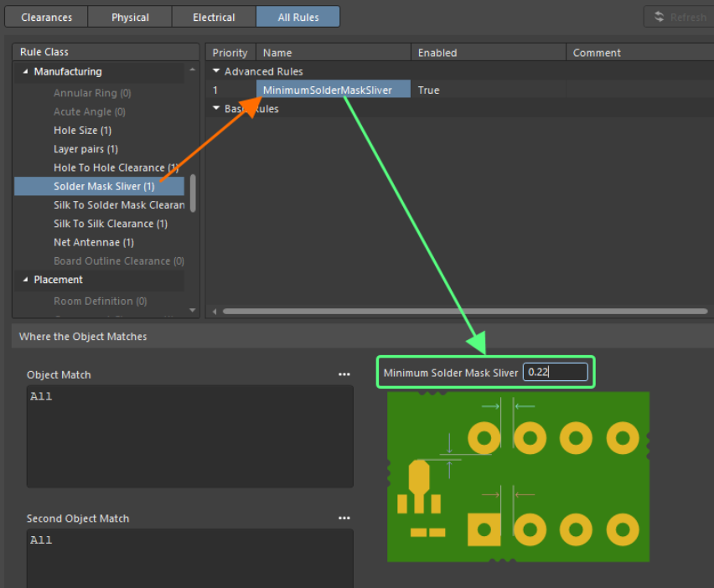Click the All Rules tab

(297, 17)
